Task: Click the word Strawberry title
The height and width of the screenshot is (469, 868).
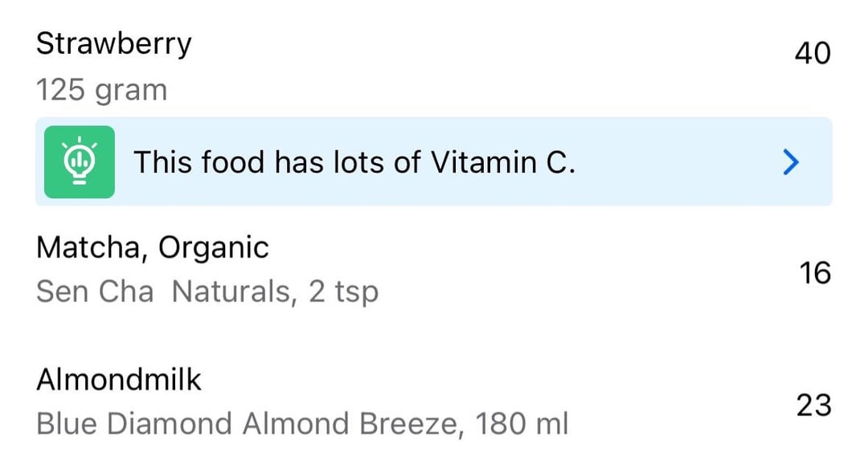Action: click(114, 44)
